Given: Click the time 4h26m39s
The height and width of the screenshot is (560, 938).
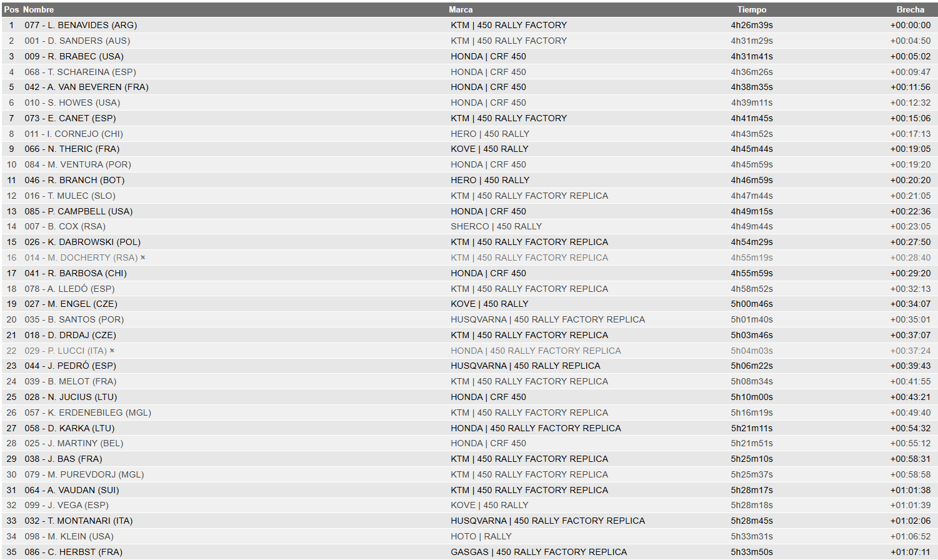Looking at the screenshot, I should (752, 25).
